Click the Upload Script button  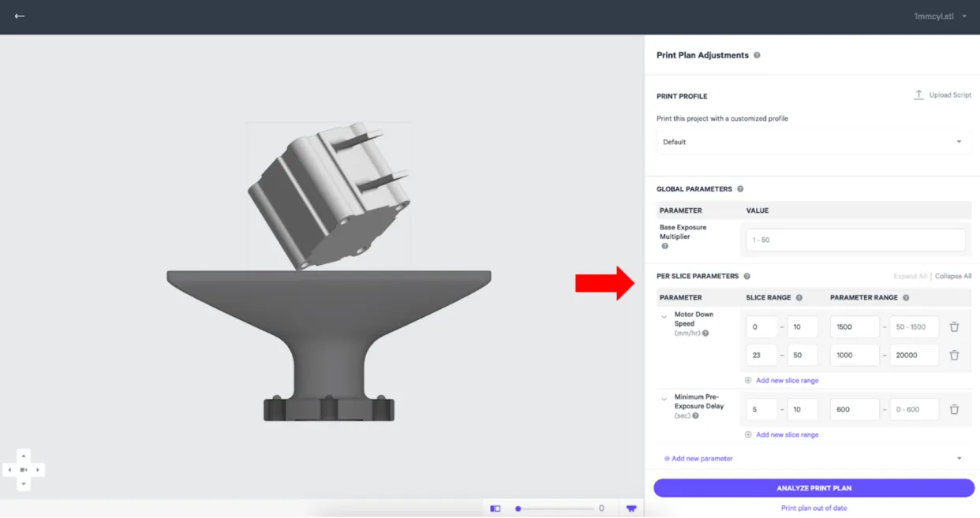[x=942, y=95]
